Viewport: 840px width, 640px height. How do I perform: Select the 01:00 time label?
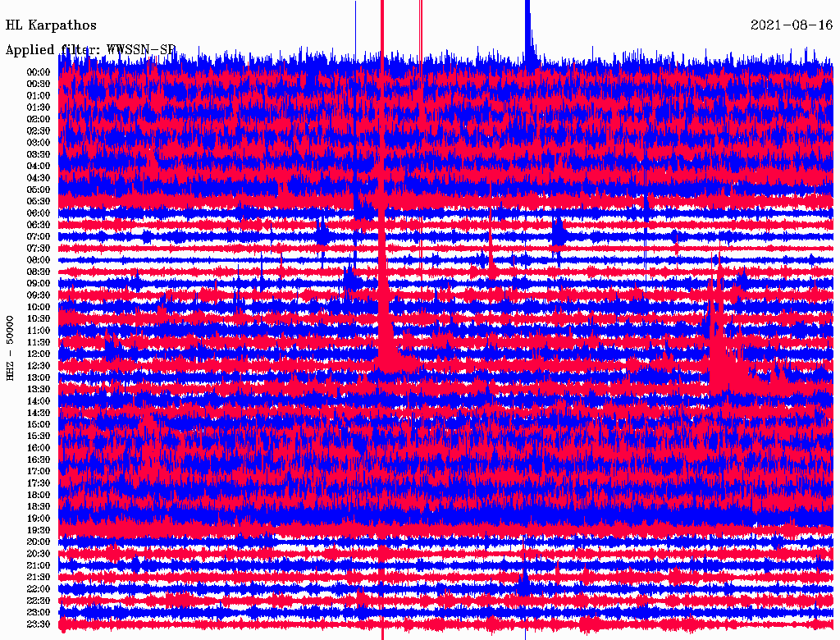pos(39,96)
